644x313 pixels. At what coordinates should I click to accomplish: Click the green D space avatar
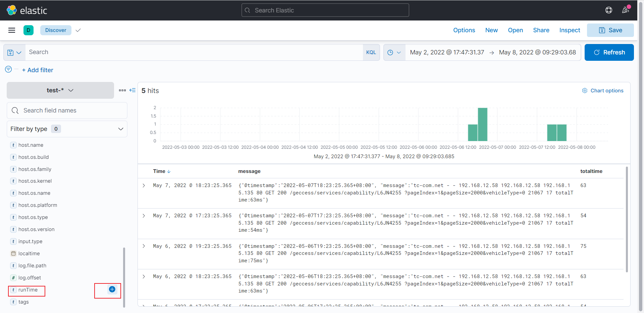tap(29, 30)
